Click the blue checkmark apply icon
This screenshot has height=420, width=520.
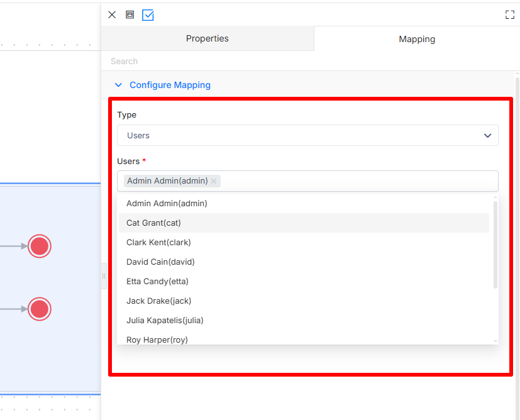click(148, 15)
